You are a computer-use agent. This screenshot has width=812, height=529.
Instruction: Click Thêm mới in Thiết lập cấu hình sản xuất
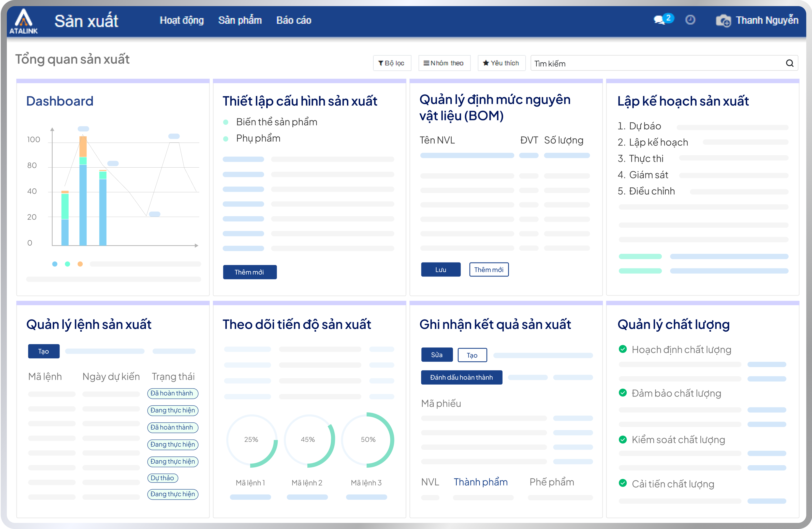tap(250, 272)
